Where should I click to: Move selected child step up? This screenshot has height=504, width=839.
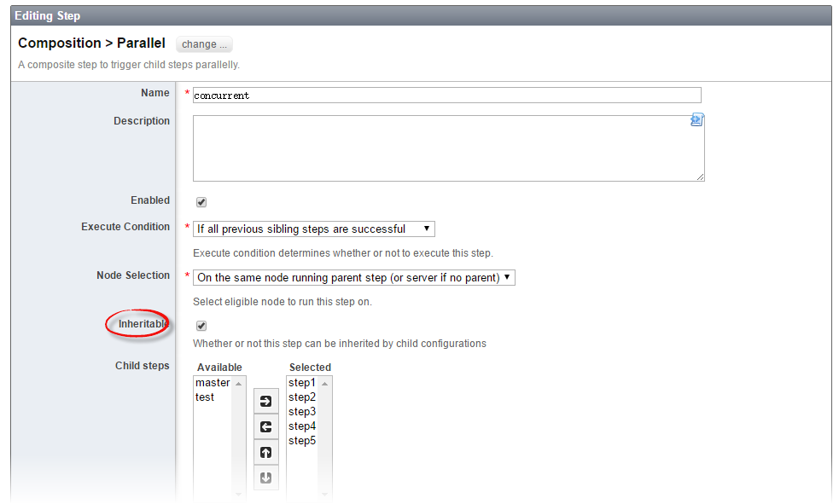coord(266,452)
